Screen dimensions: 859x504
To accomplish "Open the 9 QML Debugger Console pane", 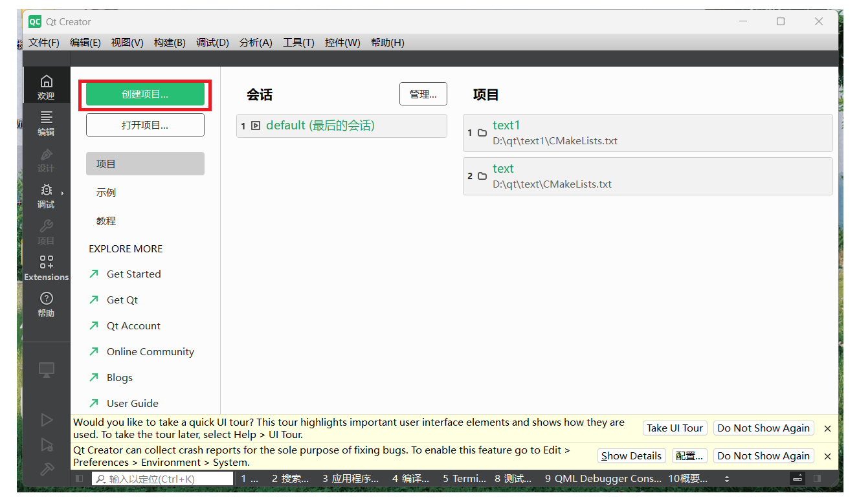I will [603, 479].
